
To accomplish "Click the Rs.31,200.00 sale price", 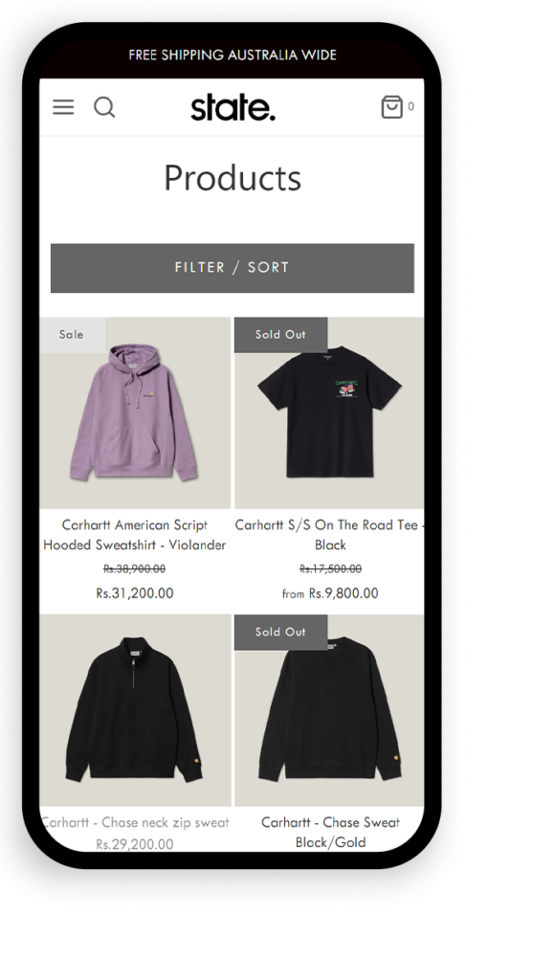I will click(135, 593).
